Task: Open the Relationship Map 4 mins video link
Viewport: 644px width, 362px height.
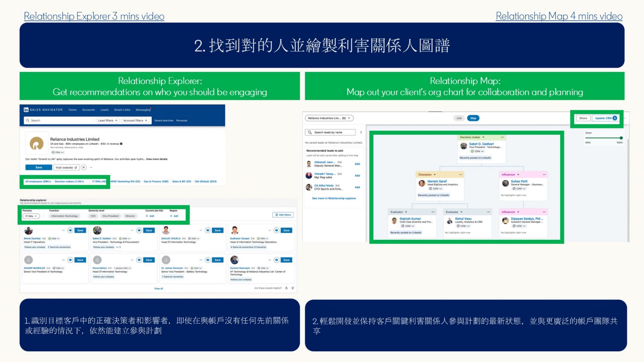Action: 559,16
